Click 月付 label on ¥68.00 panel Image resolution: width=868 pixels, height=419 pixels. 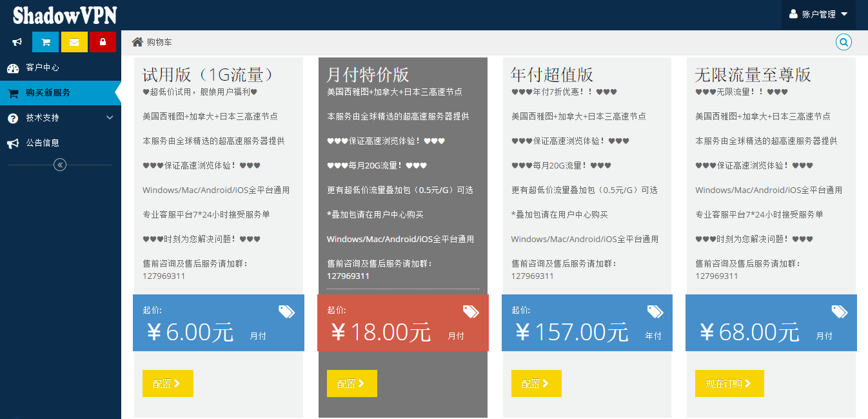coord(824,336)
